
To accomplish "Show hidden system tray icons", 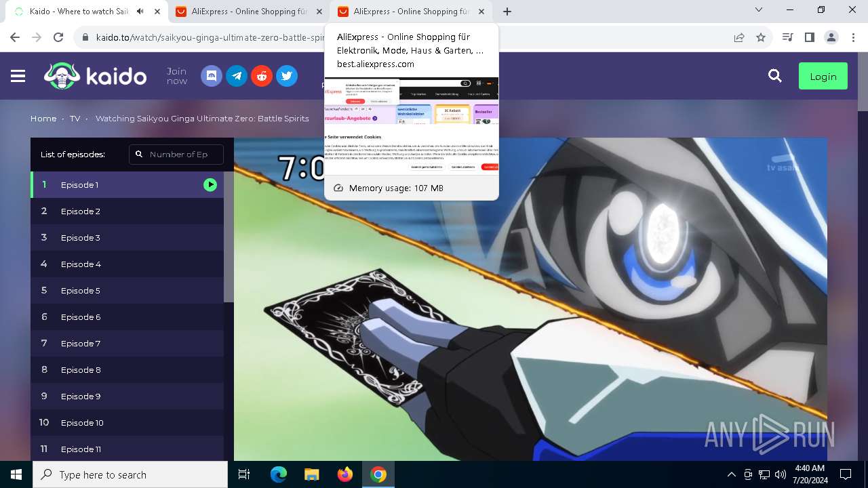I will 732,474.
